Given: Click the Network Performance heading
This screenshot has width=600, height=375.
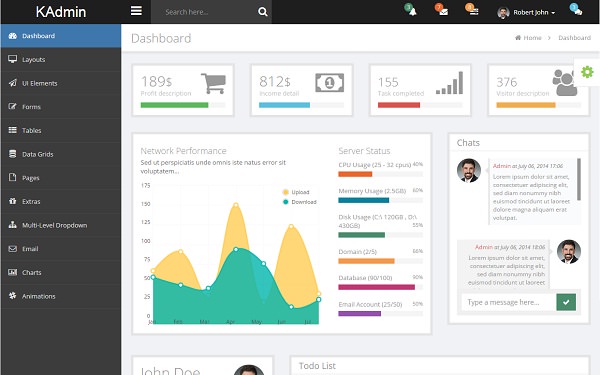Looking at the screenshot, I should 183,151.
